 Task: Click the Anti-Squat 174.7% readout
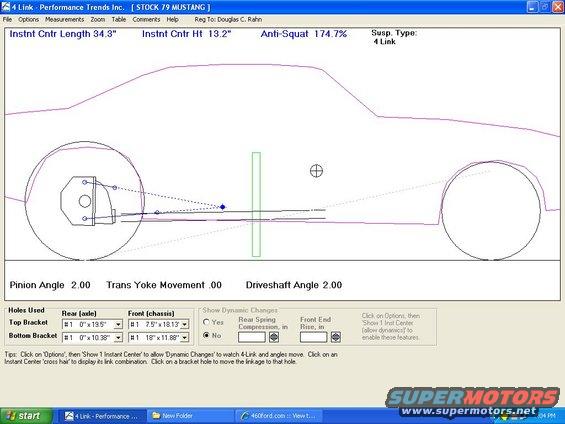(303, 34)
